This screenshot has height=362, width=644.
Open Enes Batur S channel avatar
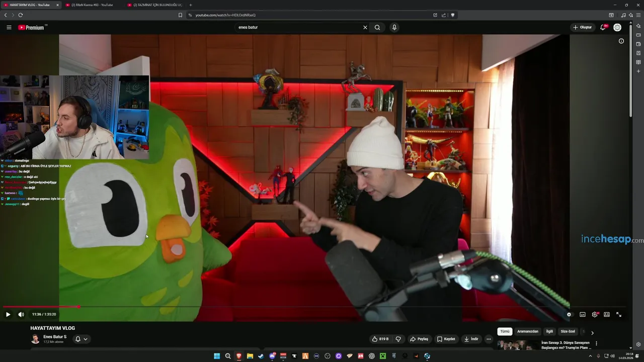pos(35,339)
